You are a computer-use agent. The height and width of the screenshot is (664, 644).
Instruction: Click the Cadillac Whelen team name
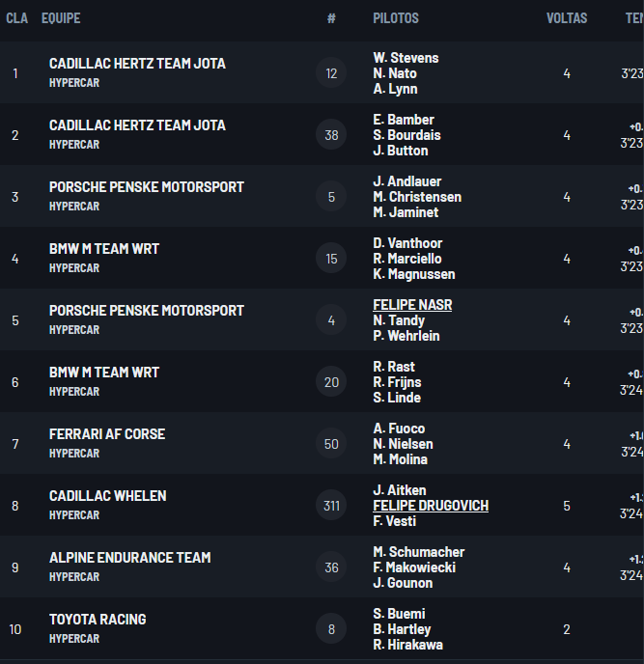coord(107,496)
